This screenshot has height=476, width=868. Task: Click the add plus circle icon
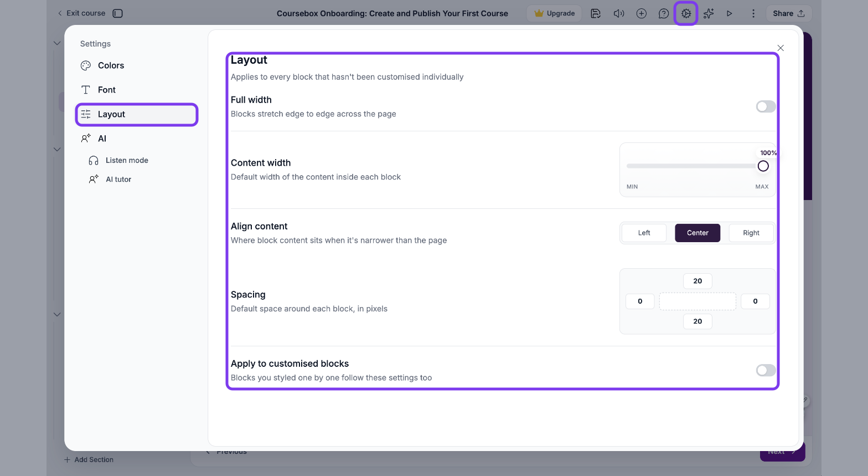641,13
